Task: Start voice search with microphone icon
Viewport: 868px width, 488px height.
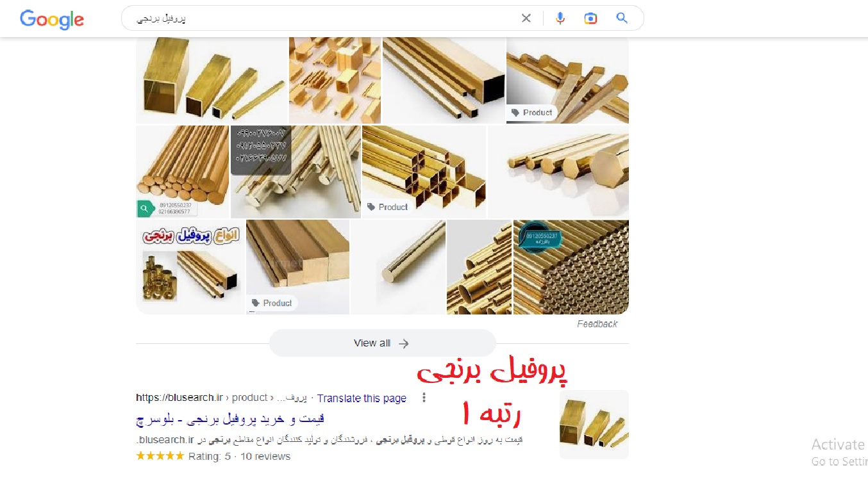Action: (560, 18)
